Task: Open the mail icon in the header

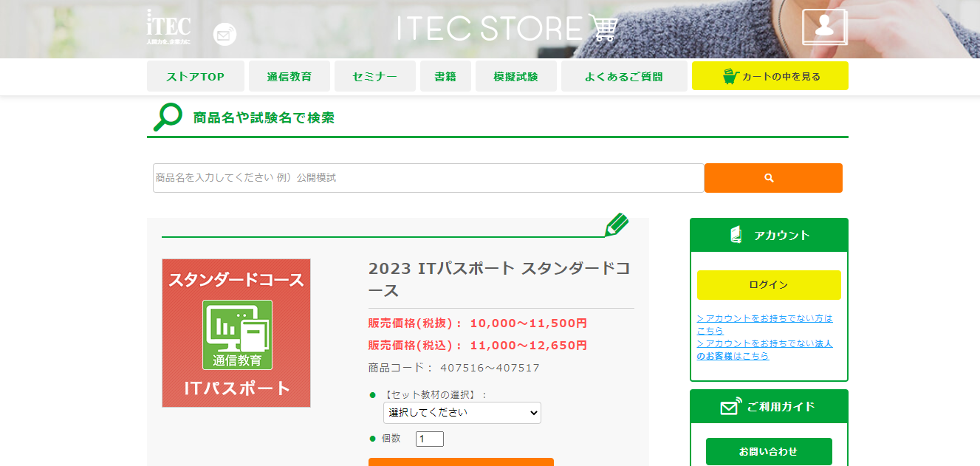Action: tap(225, 35)
